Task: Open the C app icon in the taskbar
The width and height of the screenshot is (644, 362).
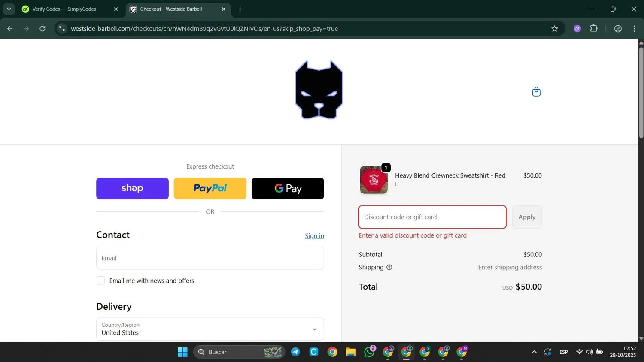Action: (314, 352)
